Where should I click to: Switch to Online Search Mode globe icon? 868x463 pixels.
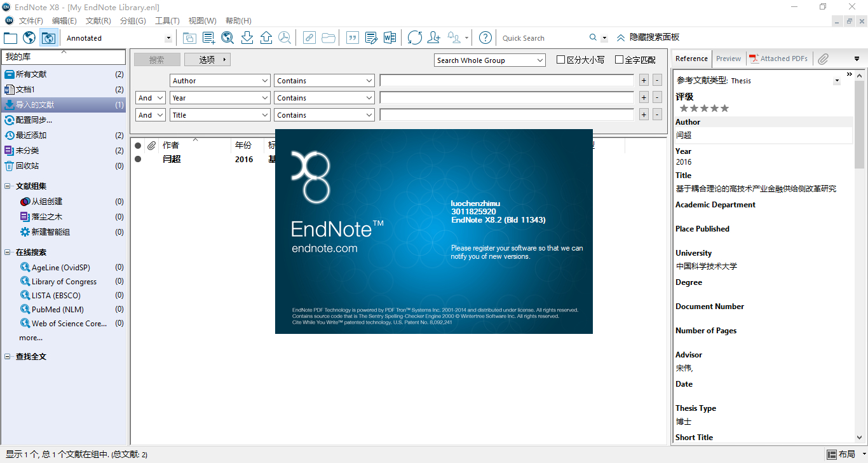(29, 38)
